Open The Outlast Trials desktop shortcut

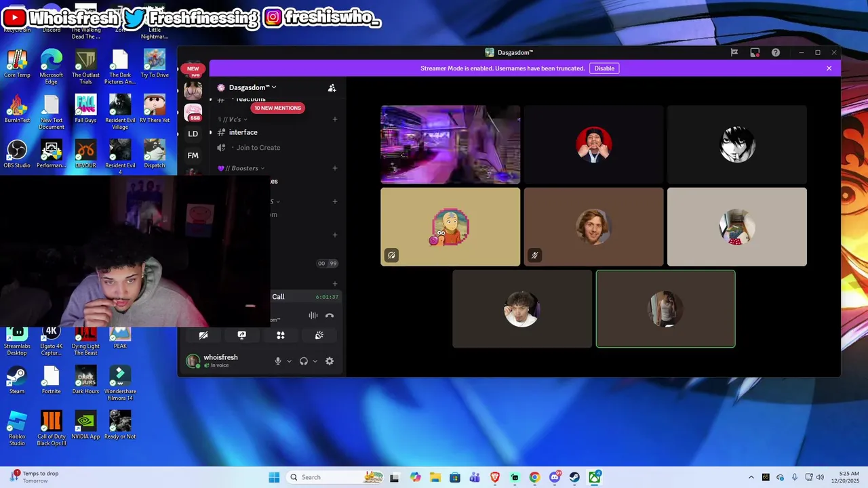point(85,68)
